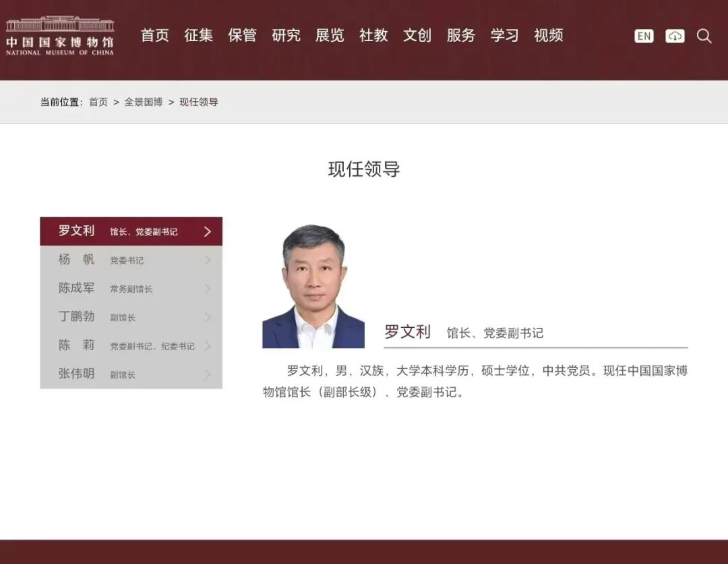Click the chevron in the 丁鹏勃 row
Viewport: 728px width, 564px height.
tap(207, 317)
